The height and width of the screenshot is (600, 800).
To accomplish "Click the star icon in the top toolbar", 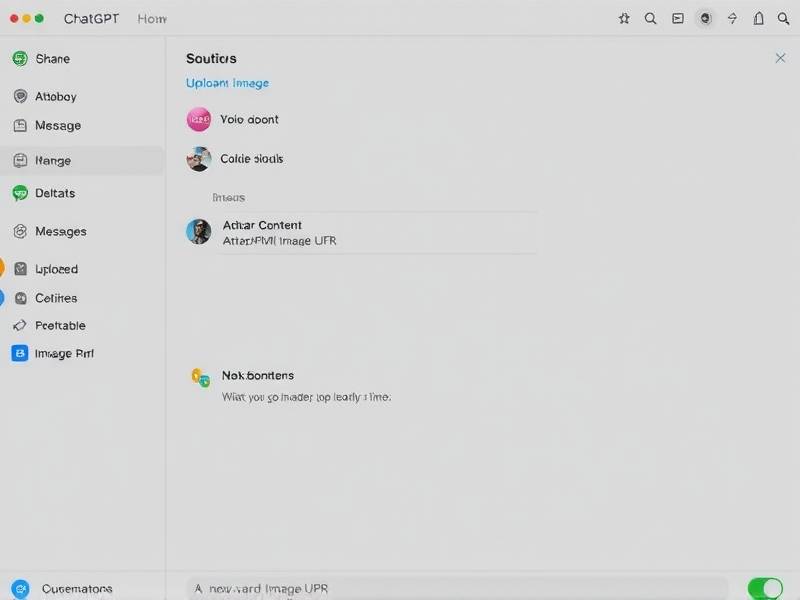I will pos(624,18).
